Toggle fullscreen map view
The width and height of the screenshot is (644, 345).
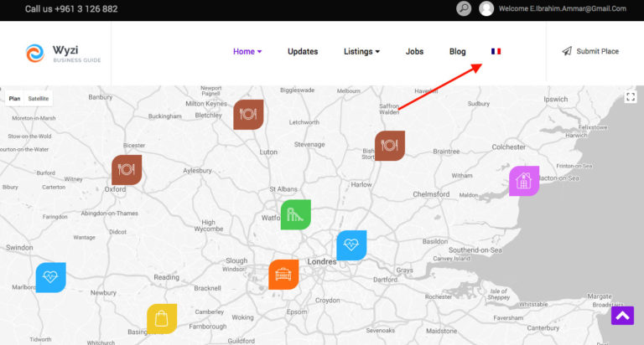[631, 97]
